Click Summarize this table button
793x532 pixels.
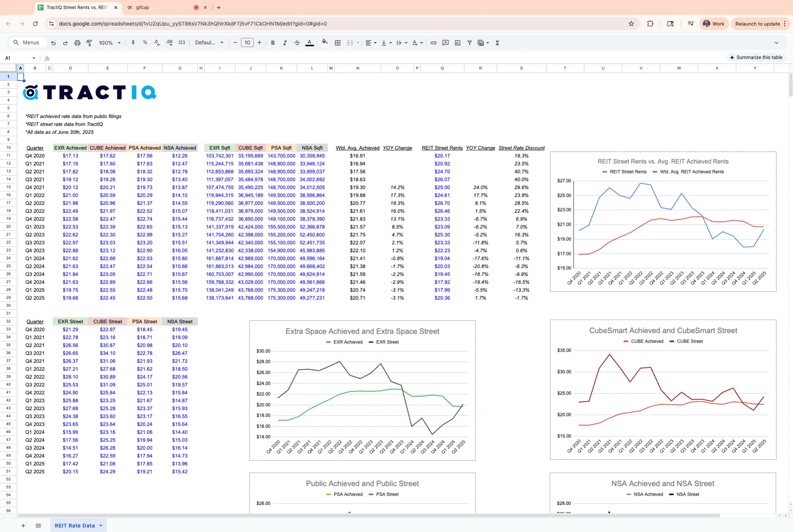click(x=756, y=58)
